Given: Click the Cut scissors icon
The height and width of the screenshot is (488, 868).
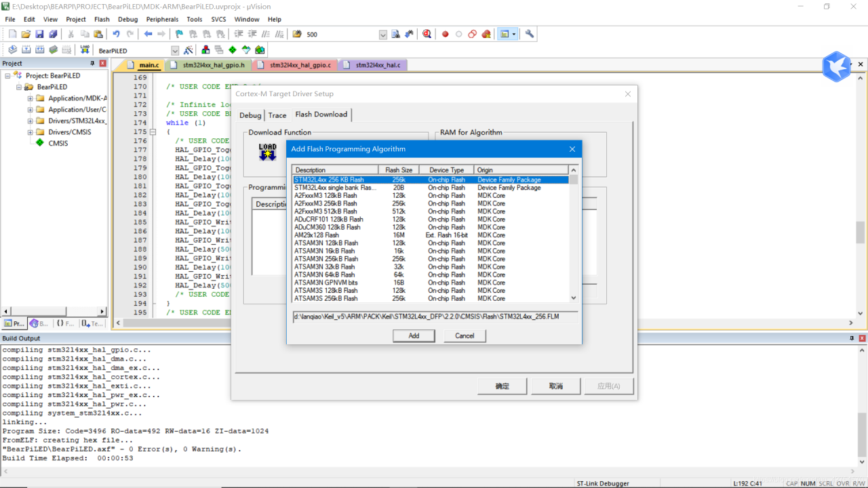Looking at the screenshot, I should [x=71, y=34].
